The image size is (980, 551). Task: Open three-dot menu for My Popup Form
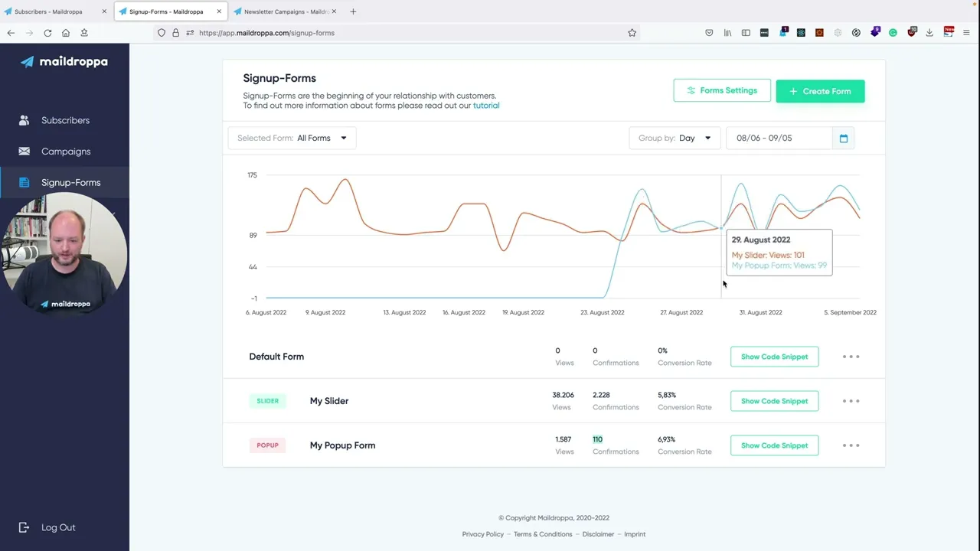coord(851,445)
